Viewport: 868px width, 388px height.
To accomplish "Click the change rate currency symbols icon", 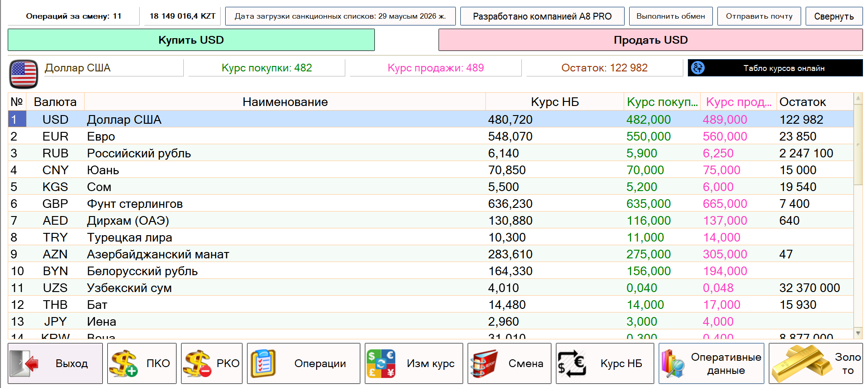I will 381,363.
